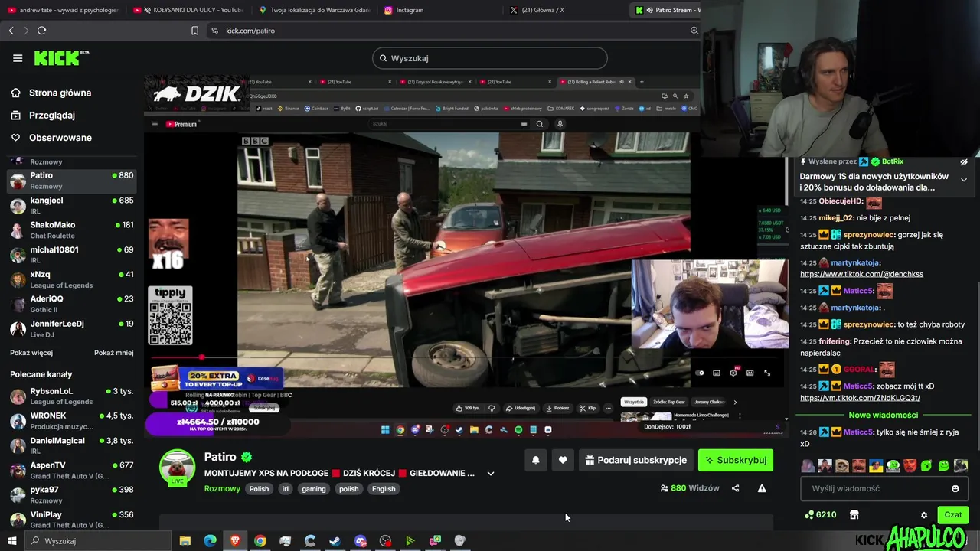This screenshot has height=551, width=980.
Task: Click the kick.com/patiro address bar
Action: point(444,31)
